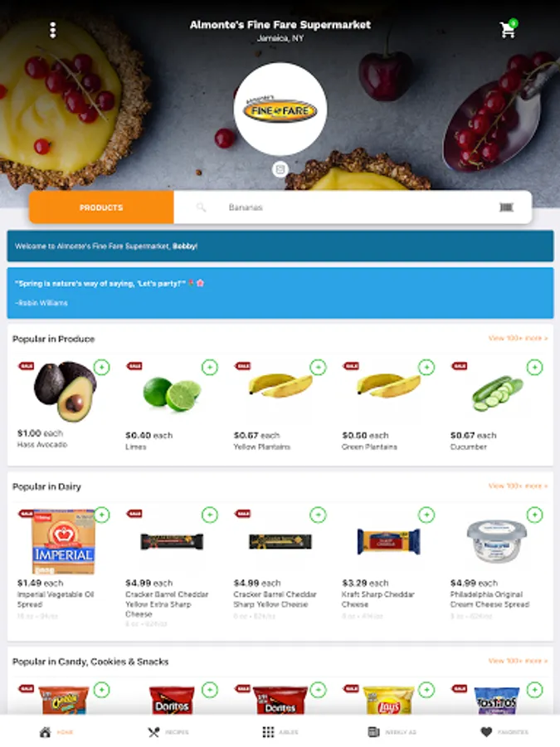Viewport: 560px width, 747px height.
Task: Open the Aisles tab
Action: coord(280,732)
